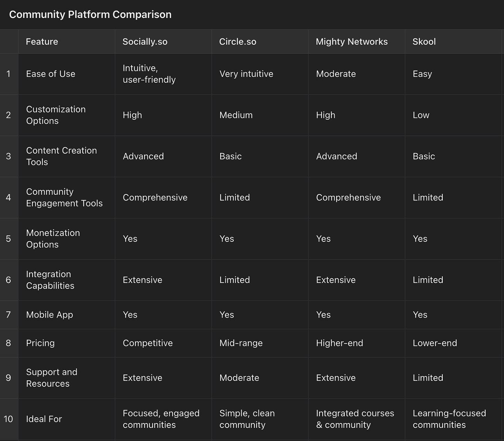Select row number 1
The height and width of the screenshot is (441, 504).
[x=9, y=74]
